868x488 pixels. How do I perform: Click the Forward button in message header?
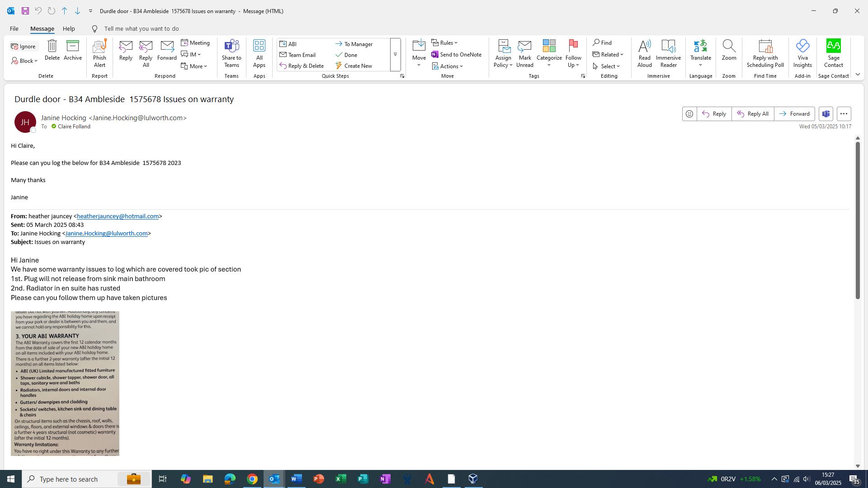(794, 114)
